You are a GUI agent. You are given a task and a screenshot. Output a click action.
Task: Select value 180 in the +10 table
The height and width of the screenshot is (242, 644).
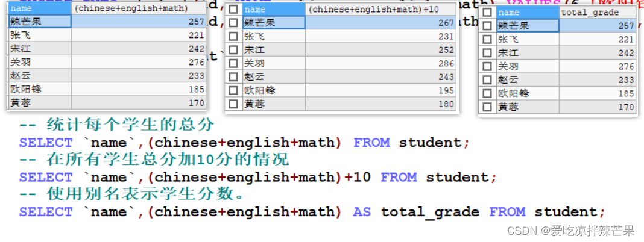380,104
